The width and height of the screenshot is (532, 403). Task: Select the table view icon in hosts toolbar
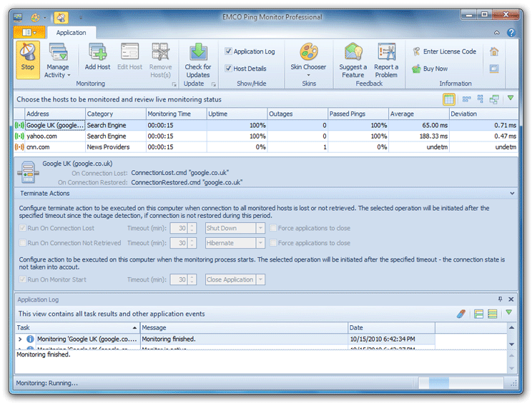click(449, 99)
